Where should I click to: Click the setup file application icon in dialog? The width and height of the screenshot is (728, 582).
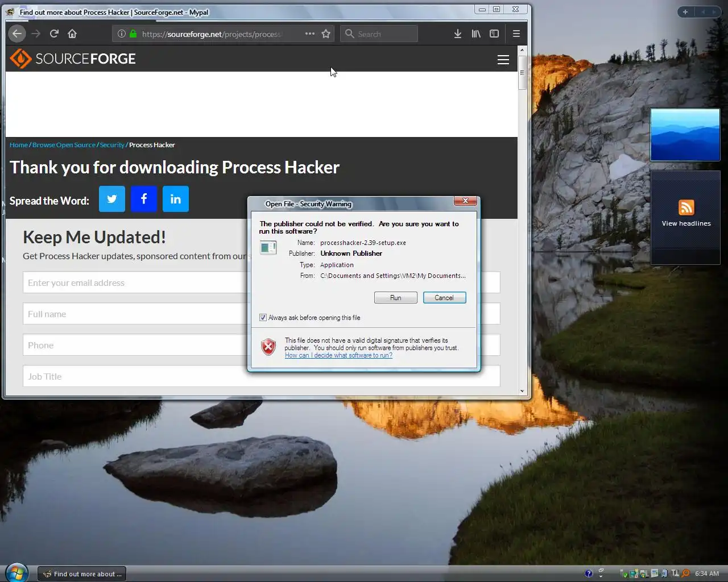pyautogui.click(x=268, y=247)
